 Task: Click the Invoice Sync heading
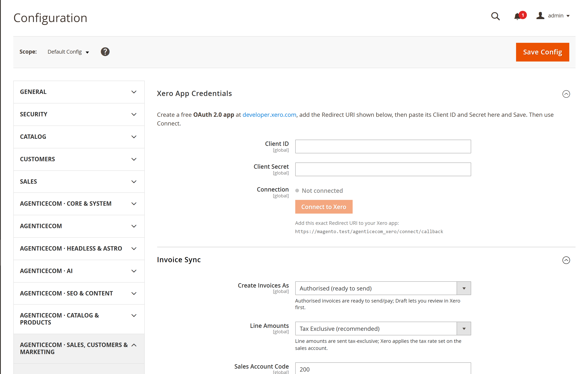[x=179, y=260]
